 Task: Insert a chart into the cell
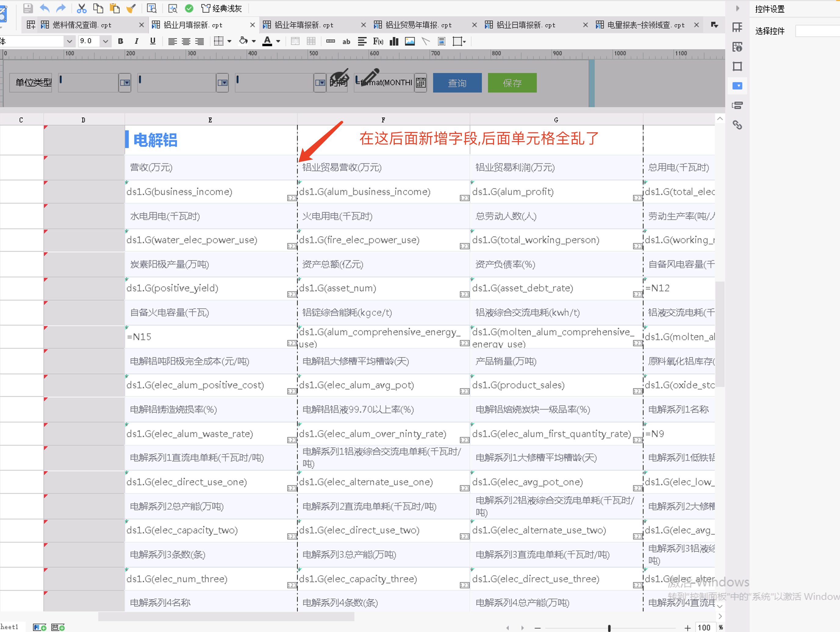coord(394,41)
